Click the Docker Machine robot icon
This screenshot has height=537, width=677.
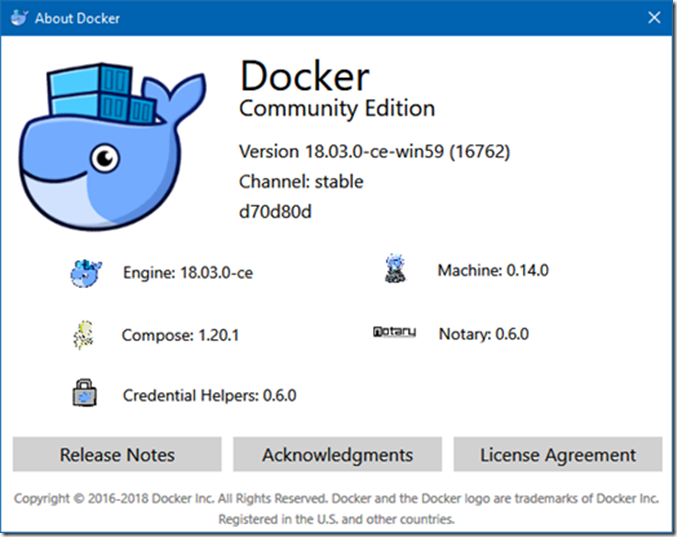395,269
